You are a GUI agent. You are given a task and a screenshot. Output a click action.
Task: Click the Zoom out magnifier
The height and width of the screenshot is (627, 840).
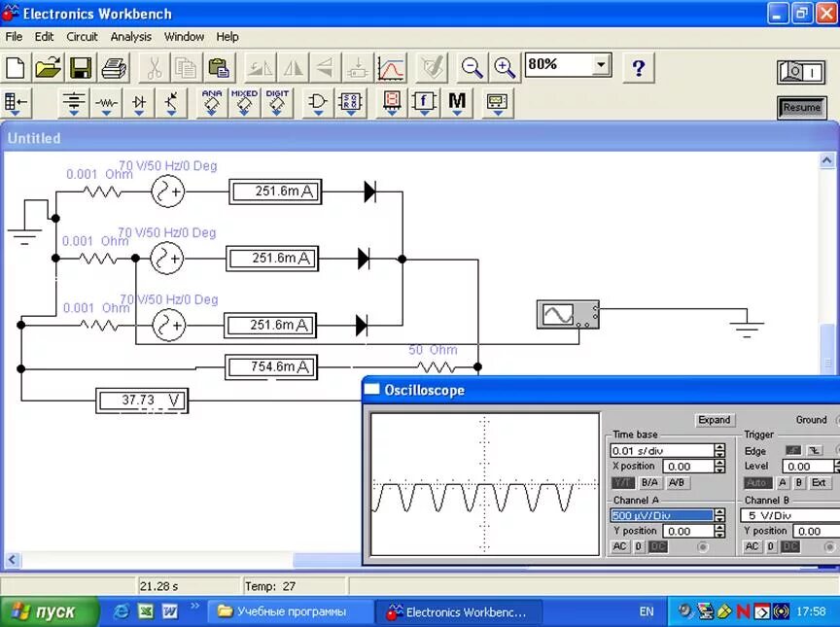472,68
